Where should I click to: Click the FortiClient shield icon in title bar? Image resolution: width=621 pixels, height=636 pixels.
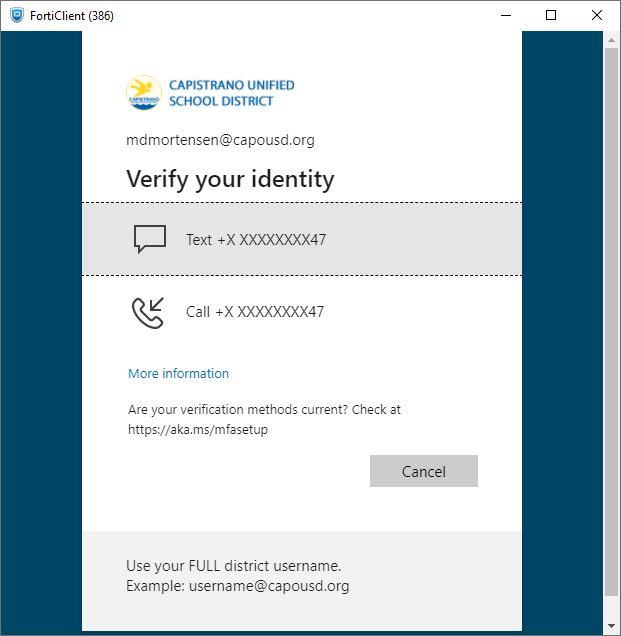(x=17, y=15)
